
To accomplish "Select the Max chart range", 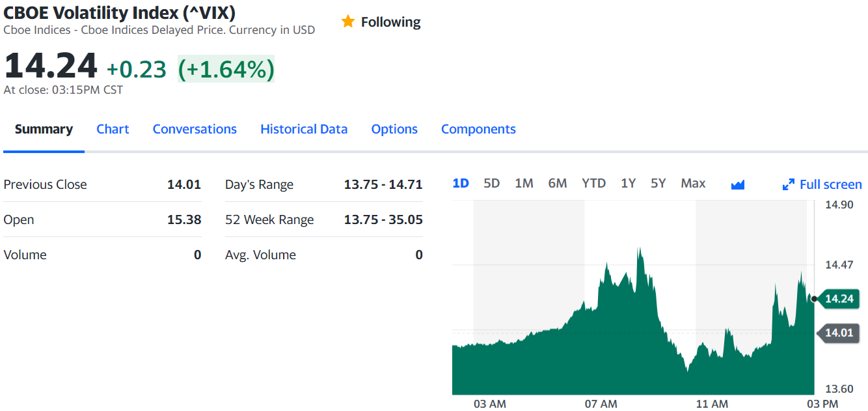I will pos(693,183).
